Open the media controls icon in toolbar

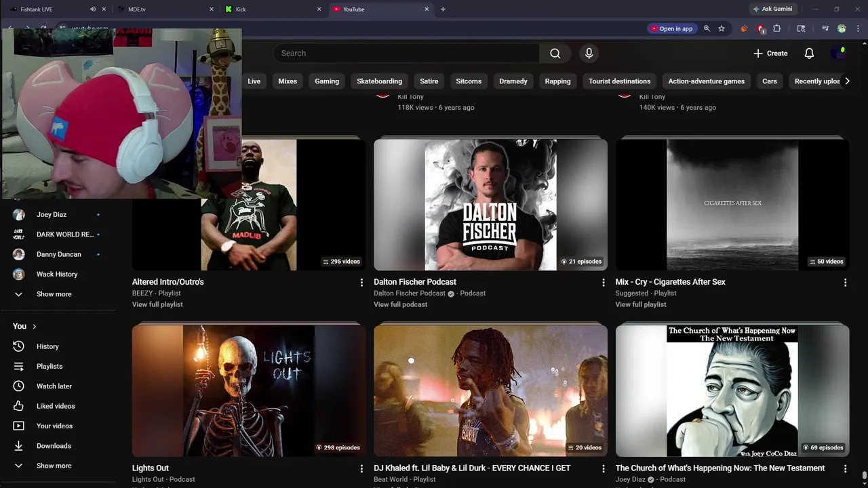825,28
